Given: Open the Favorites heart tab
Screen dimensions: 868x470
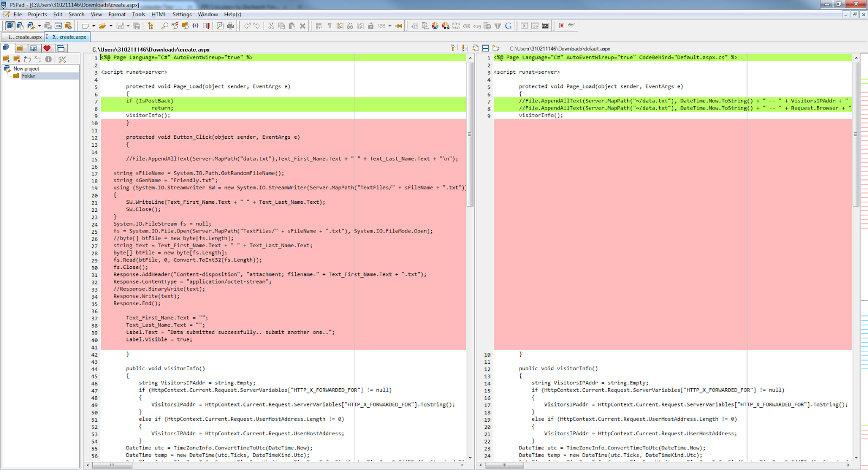Looking at the screenshot, I should pos(47,48).
